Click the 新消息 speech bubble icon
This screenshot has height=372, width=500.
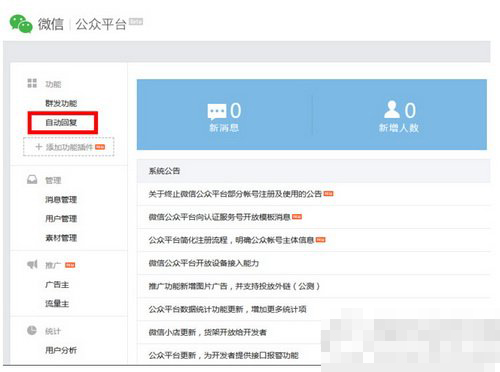[x=217, y=112]
